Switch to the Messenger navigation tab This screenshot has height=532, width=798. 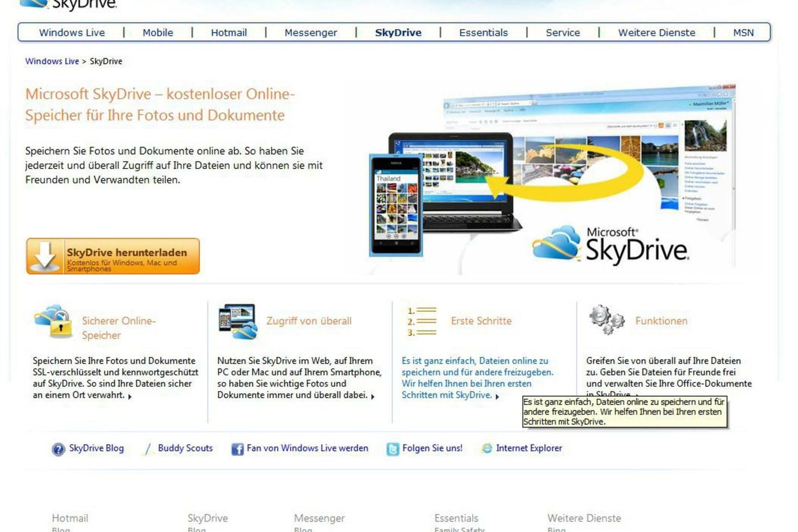pos(311,33)
